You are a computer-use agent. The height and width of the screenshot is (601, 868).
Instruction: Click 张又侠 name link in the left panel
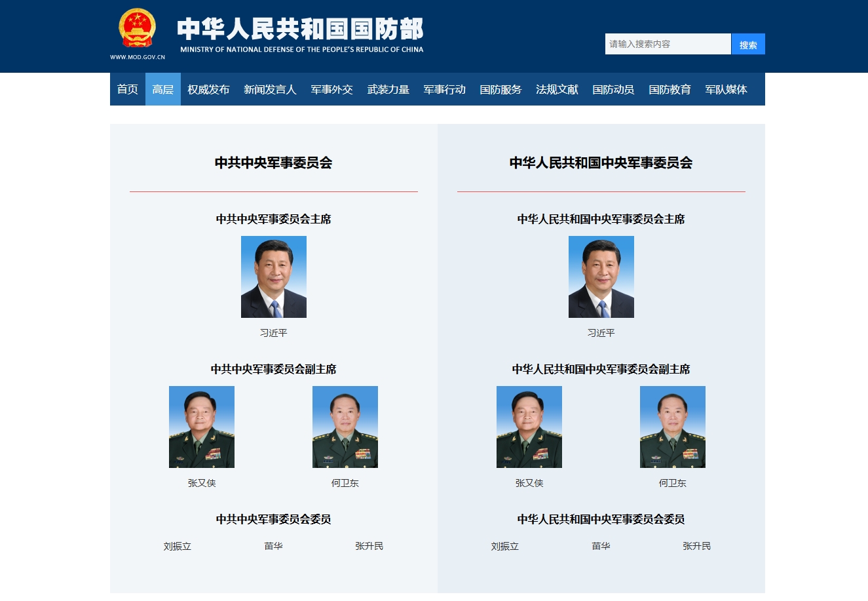point(202,483)
